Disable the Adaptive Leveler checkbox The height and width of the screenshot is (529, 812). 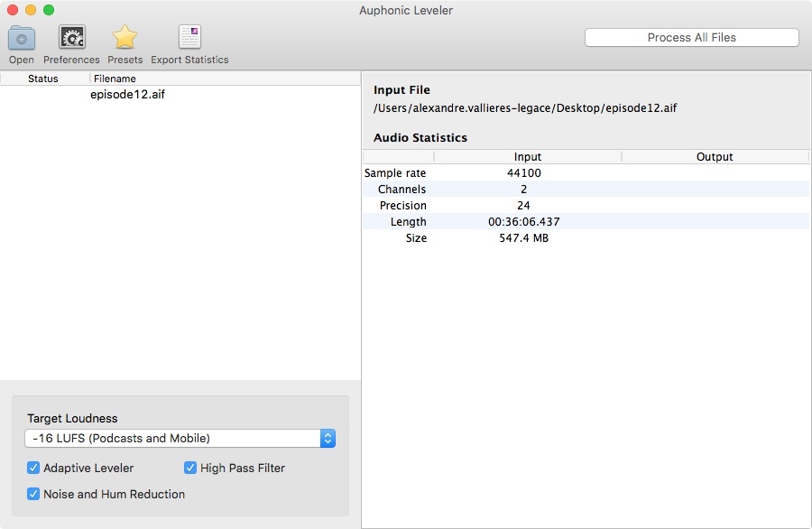click(33, 468)
